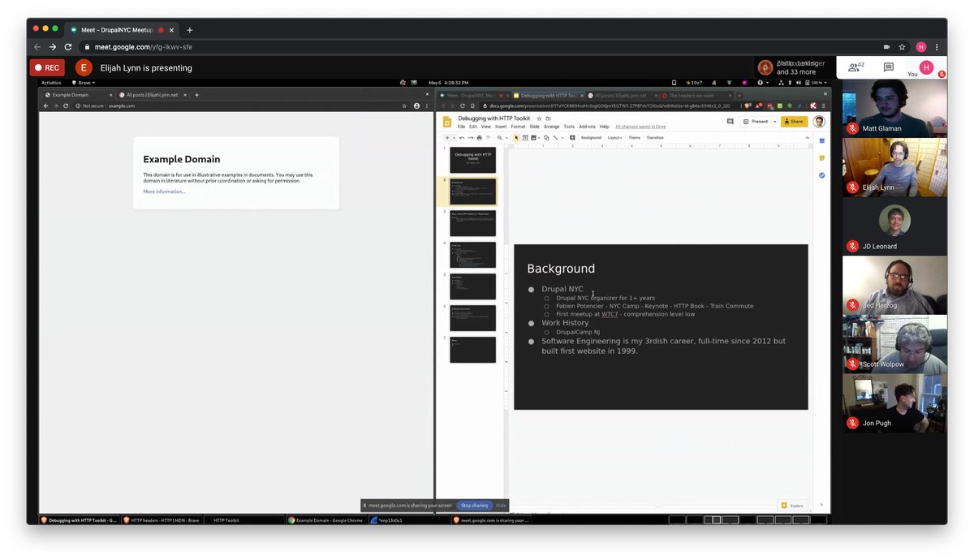Click 'and 33 more' participants overflow
974x560 pixels.
pyautogui.click(x=796, y=72)
